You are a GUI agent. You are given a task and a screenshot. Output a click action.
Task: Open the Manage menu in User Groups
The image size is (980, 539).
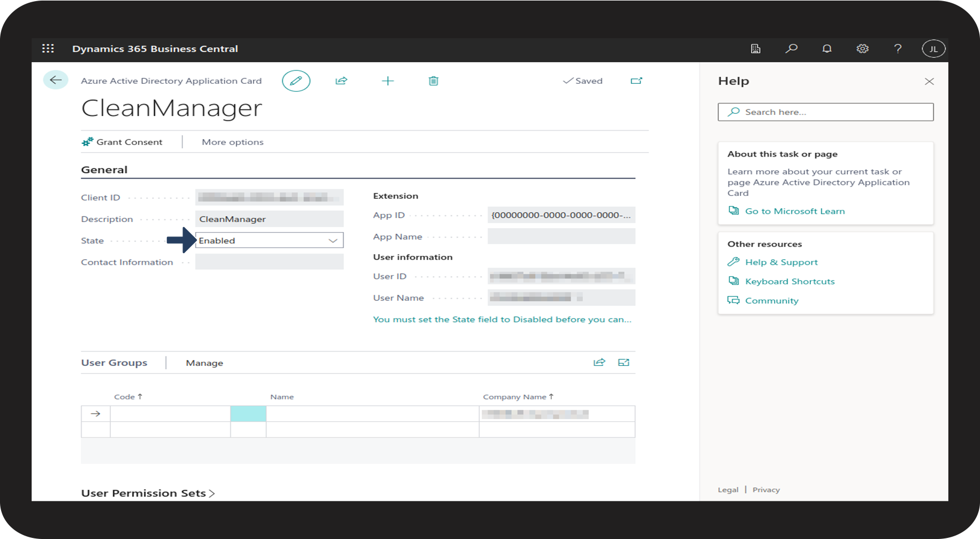coord(205,362)
